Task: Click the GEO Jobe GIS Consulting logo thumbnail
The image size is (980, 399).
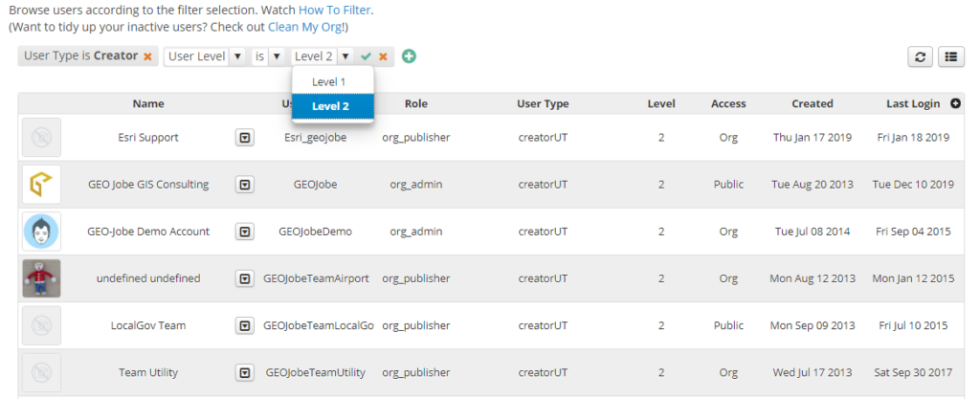Action: [x=41, y=185]
